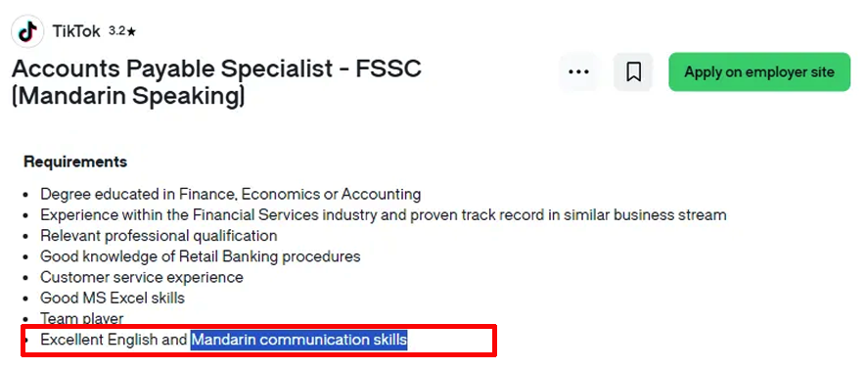Image resolution: width=868 pixels, height=369 pixels.
Task: Click the Team player bullet text
Action: coord(81,318)
